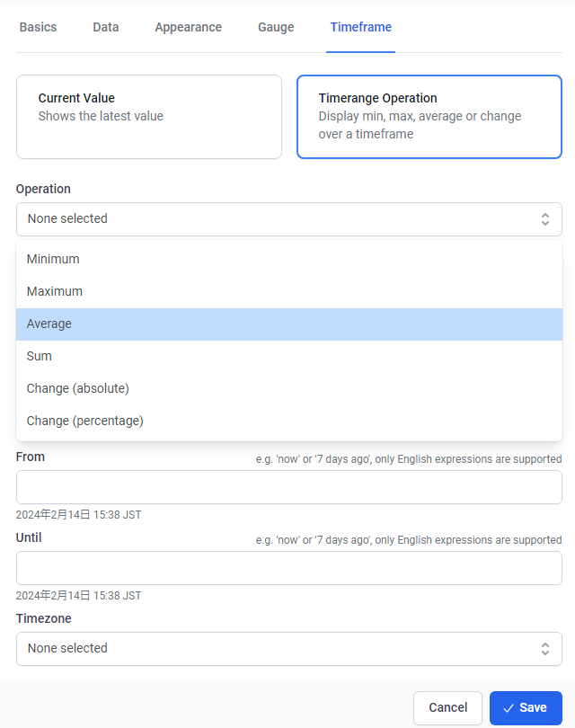The image size is (575, 728).
Task: Choose the Timerange Operation option card
Action: (x=429, y=117)
